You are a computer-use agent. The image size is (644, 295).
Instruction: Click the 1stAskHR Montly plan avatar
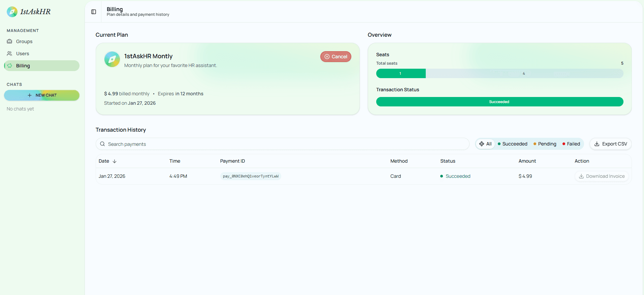pos(112,60)
